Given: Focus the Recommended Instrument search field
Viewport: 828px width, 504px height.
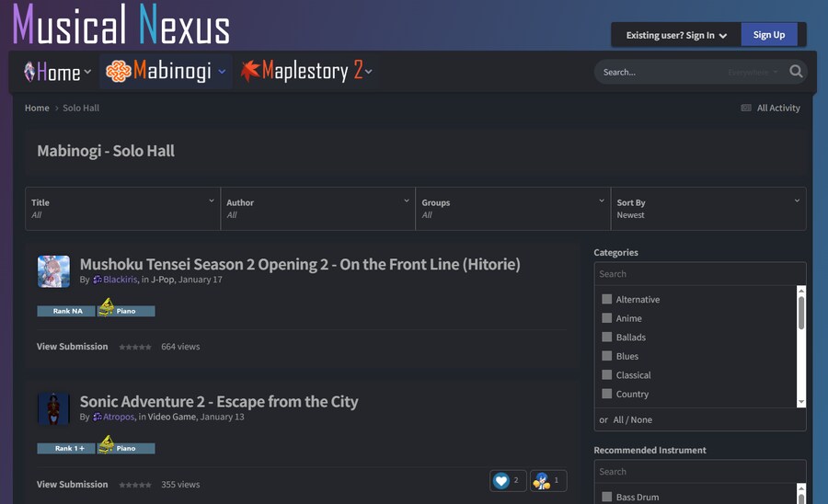Looking at the screenshot, I should tap(700, 472).
